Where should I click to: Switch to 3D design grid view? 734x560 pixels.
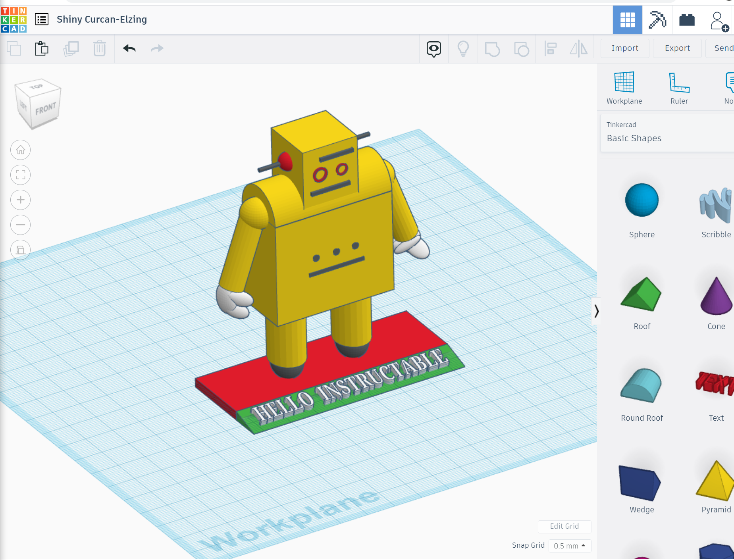point(628,20)
